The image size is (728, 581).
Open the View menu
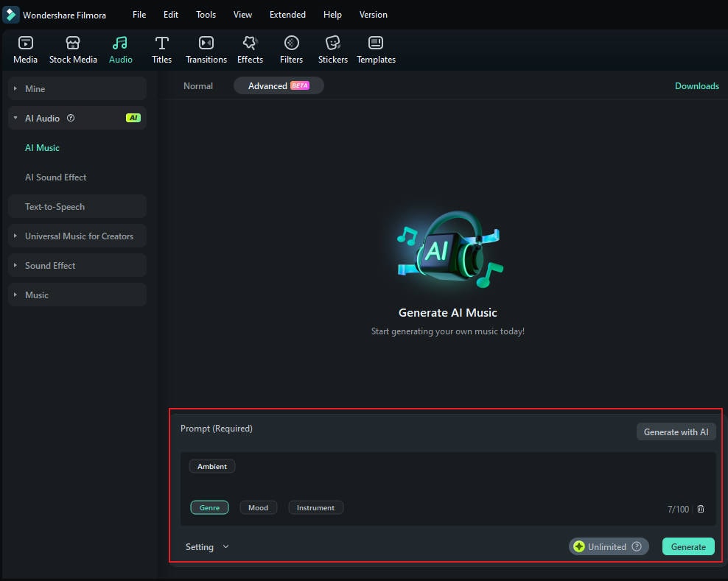pos(243,15)
